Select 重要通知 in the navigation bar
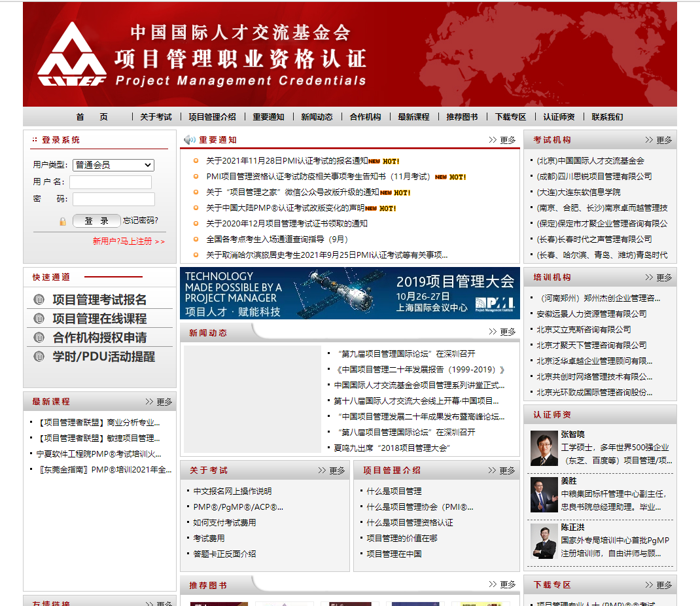The width and height of the screenshot is (700, 606). pyautogui.click(x=268, y=117)
